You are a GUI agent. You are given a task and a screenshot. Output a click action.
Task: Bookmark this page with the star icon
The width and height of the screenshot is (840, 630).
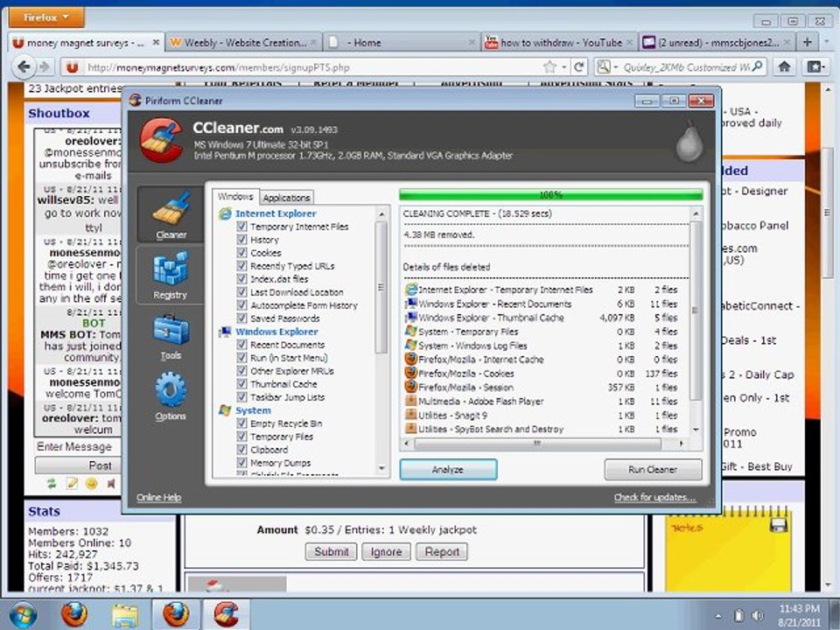[x=549, y=67]
